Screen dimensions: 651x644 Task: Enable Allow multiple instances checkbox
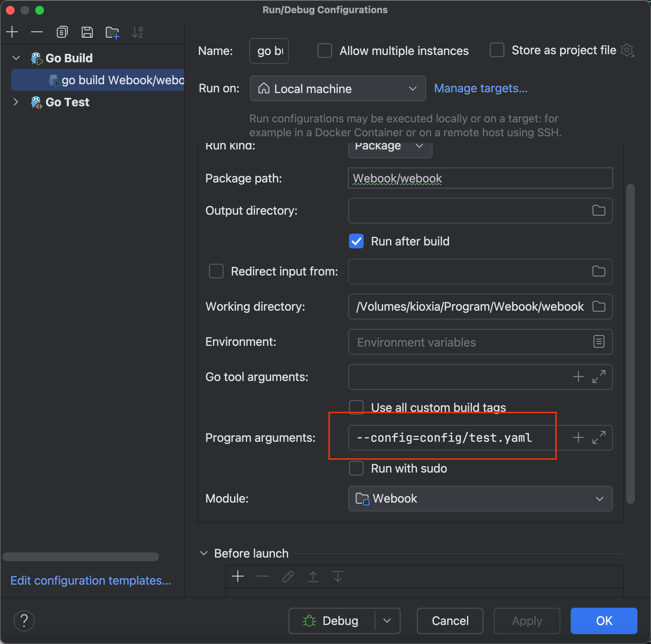click(x=325, y=51)
